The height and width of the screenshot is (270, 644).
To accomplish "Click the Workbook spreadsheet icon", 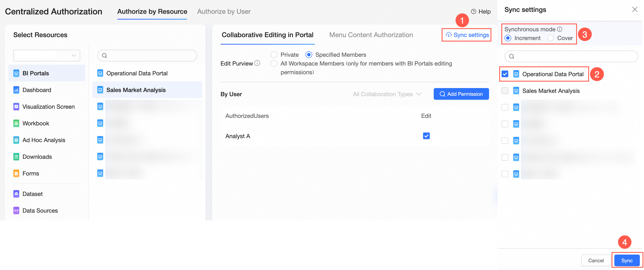I will point(16,123).
